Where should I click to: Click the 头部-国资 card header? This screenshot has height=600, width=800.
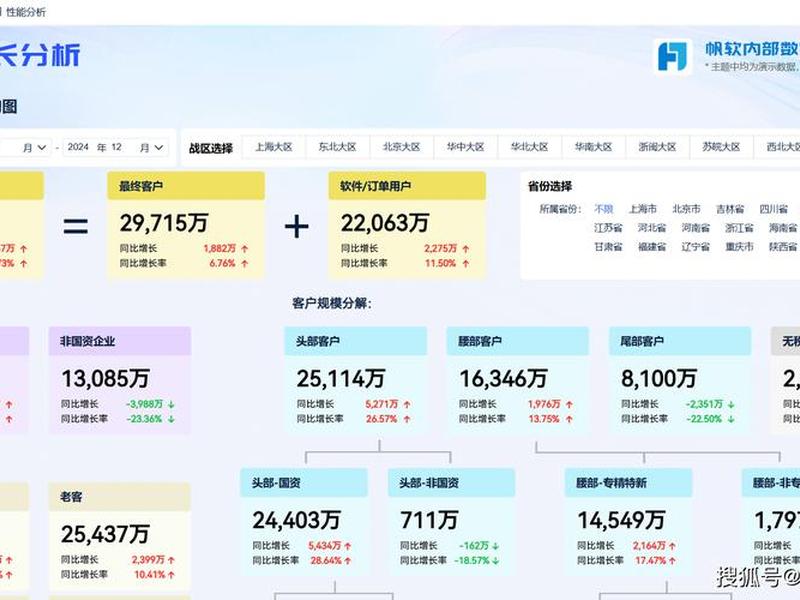point(304,483)
